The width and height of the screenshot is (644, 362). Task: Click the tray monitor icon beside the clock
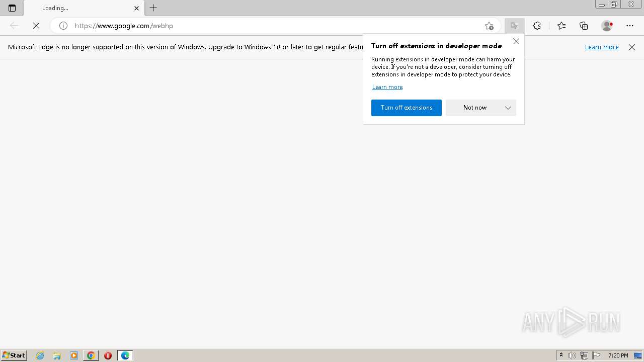tap(638, 355)
